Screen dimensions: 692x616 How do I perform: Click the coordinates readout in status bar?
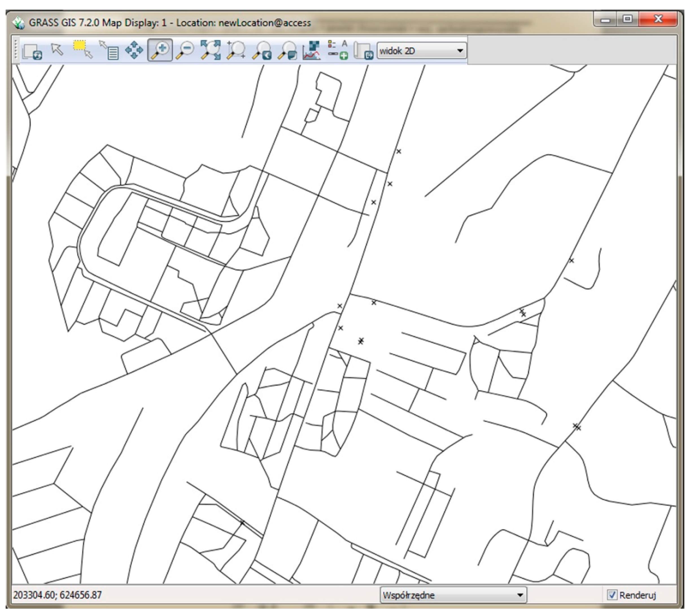[x=58, y=595]
